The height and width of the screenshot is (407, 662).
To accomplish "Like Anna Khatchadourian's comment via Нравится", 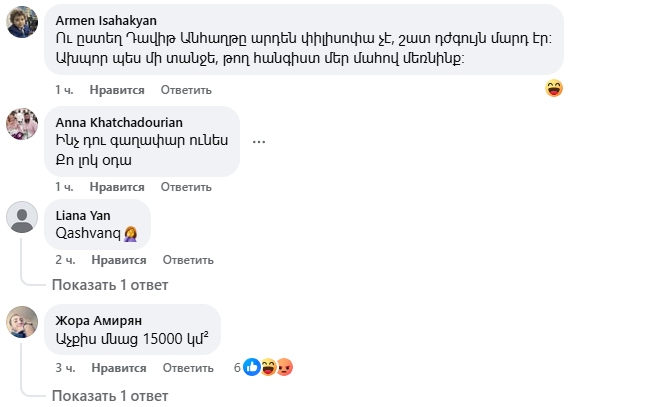I will click(x=117, y=187).
